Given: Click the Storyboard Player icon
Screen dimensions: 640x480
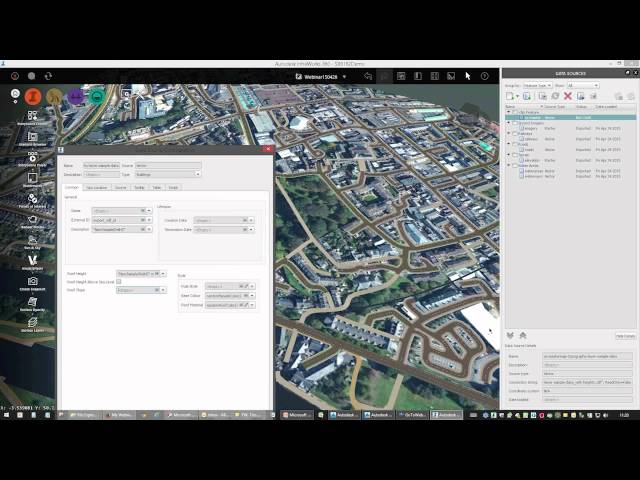Looking at the screenshot, I should point(32,157).
